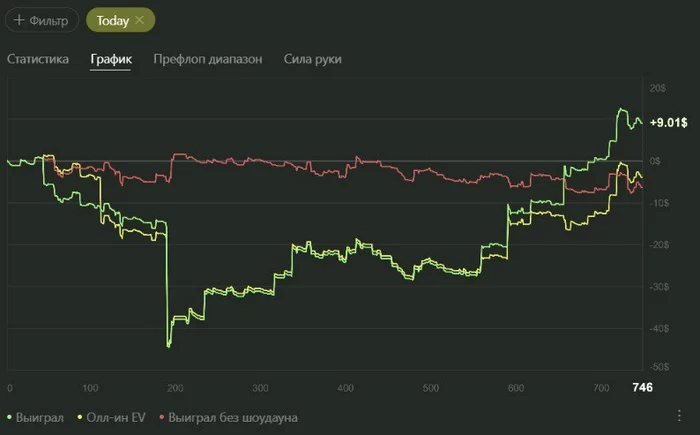Click the yellow dot beside Олл-ин EV
Image resolution: width=700 pixels, height=435 pixels.
tap(79, 417)
